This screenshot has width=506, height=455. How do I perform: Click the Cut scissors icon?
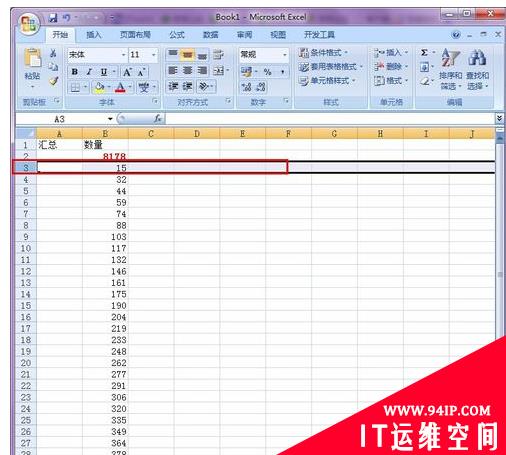click(53, 53)
